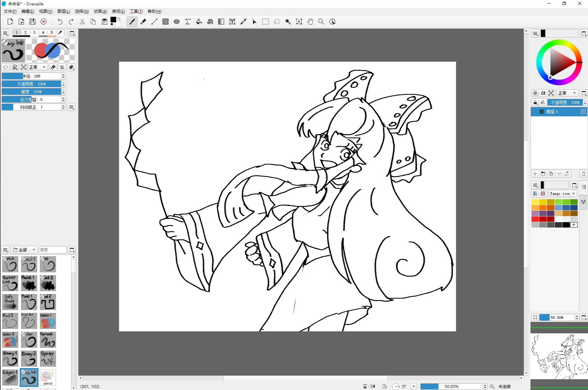This screenshot has height=390, width=588.
Task: Add a new layer with plus icon
Action: tap(535, 174)
